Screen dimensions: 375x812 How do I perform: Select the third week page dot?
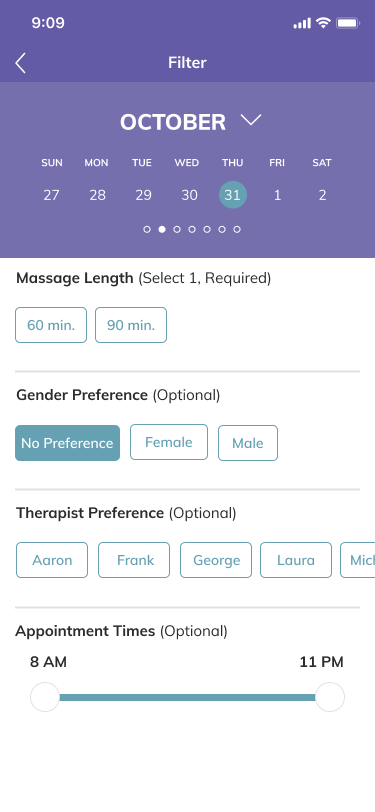pyautogui.click(x=177, y=229)
